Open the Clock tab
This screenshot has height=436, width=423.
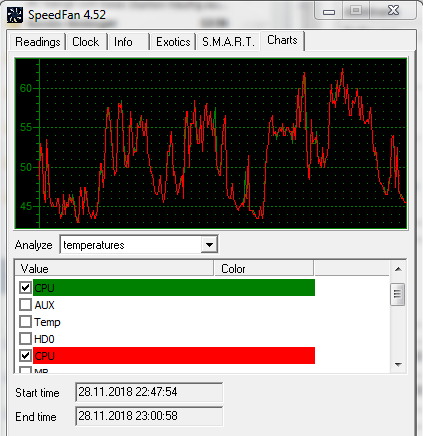(86, 42)
